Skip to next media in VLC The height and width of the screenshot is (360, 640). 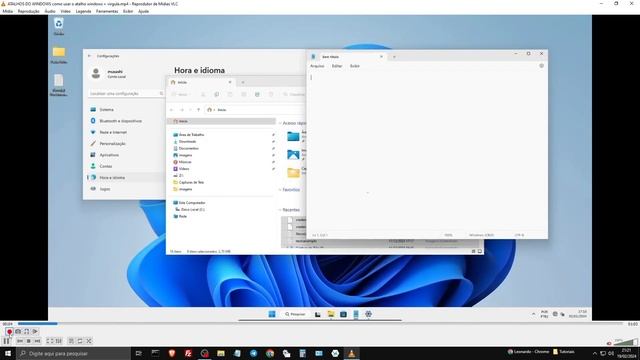click(37, 341)
